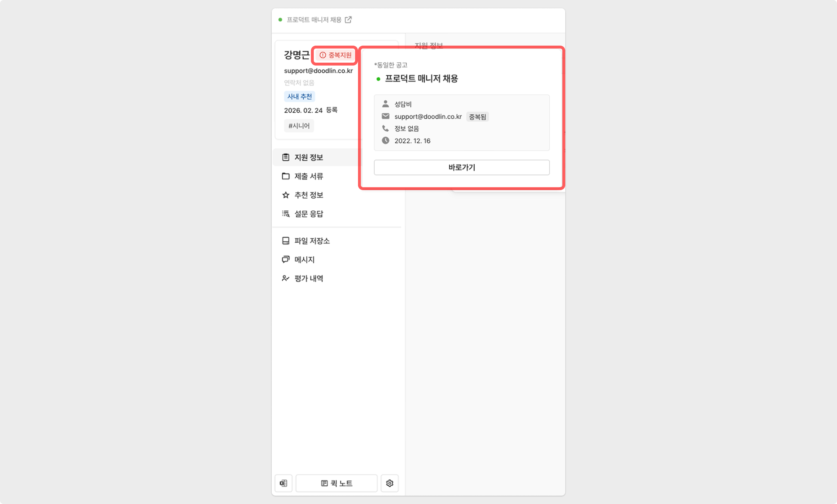Click the 프로덕트 매니저 채용 header link
This screenshot has height=504, width=837.
click(314, 20)
